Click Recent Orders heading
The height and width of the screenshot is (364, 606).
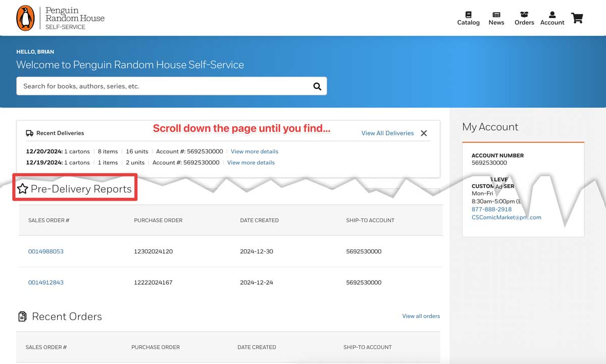tap(67, 317)
